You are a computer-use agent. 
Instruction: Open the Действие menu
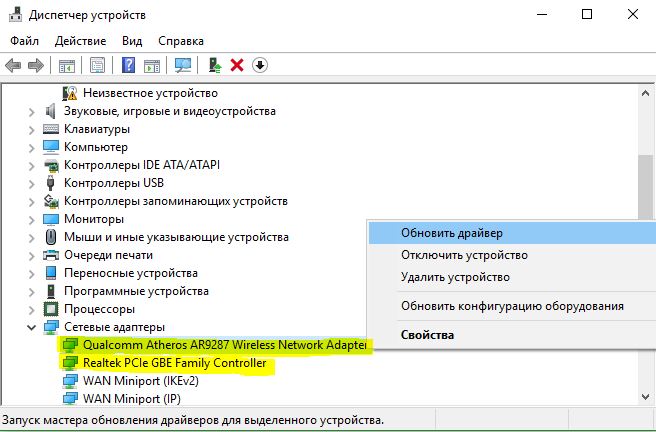pyautogui.click(x=80, y=41)
